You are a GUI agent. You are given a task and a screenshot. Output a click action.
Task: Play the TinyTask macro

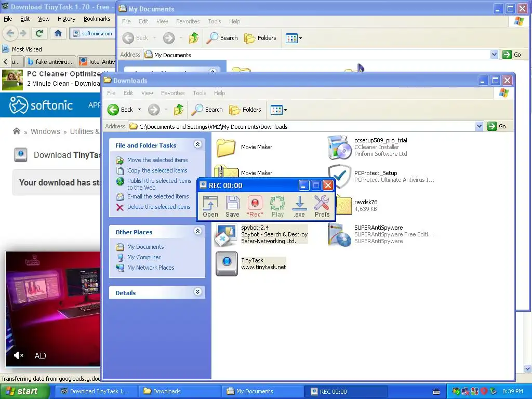(277, 206)
